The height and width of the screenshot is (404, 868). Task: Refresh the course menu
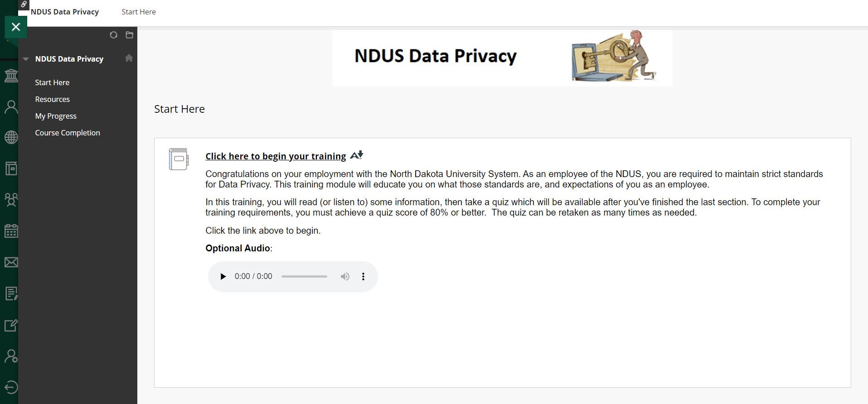114,35
